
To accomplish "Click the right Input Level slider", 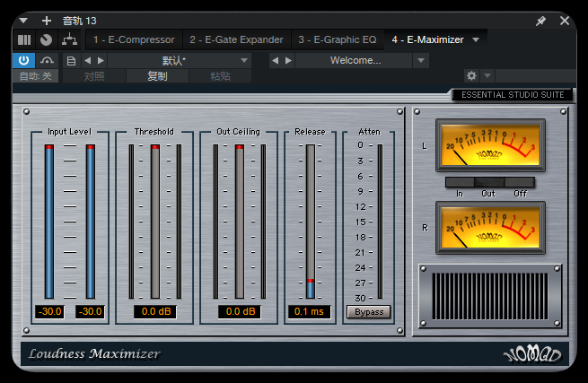I will (91, 222).
